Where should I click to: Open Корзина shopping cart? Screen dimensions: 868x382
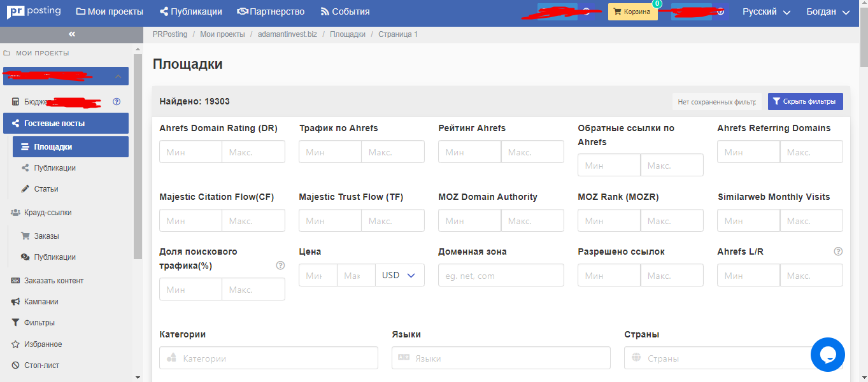pos(632,11)
